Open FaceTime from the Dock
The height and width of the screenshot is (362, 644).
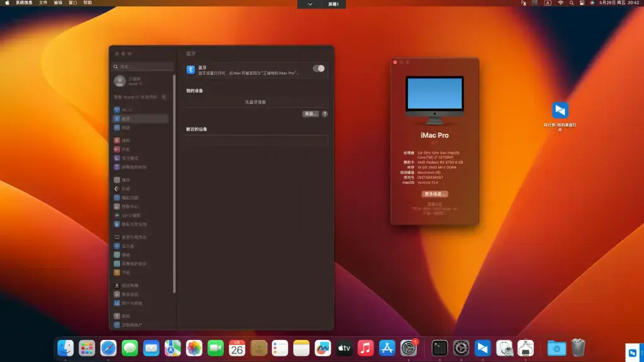pyautogui.click(x=215, y=348)
